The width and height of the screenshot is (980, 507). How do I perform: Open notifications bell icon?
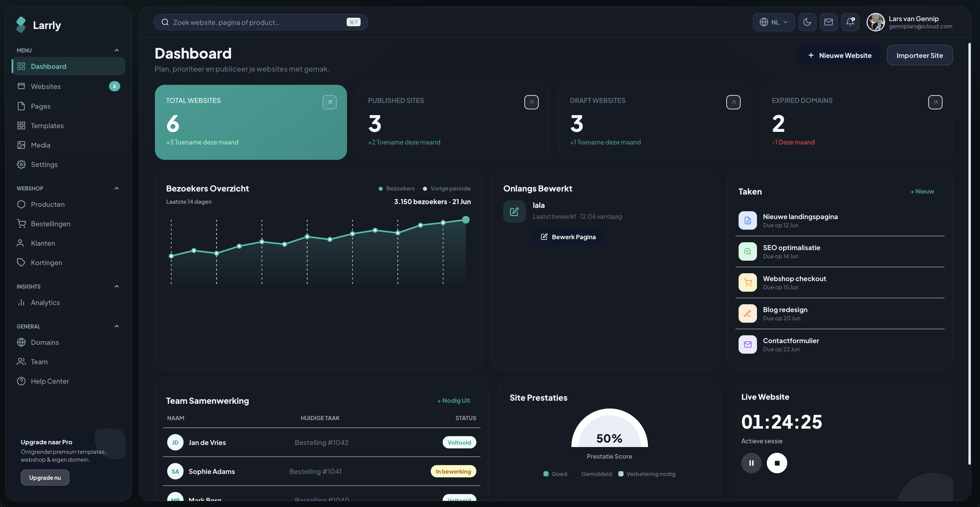click(x=850, y=22)
